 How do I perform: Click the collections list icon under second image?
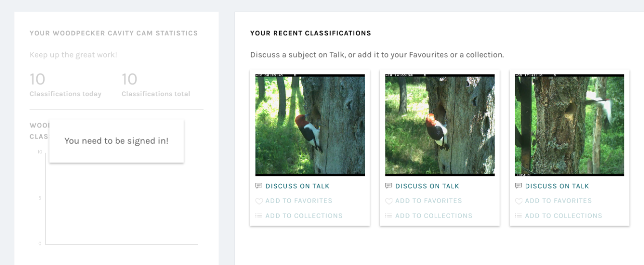tap(388, 216)
